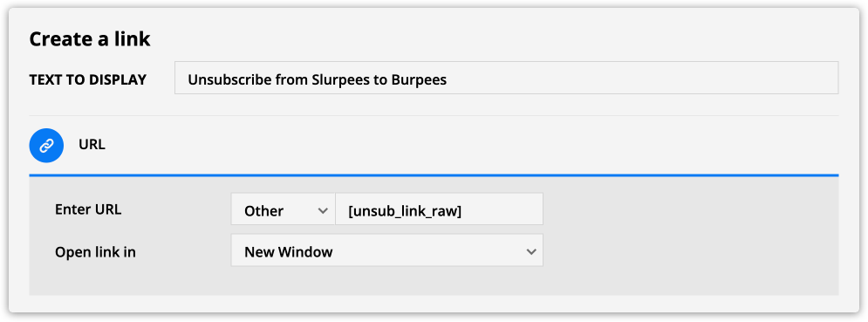Place cursor on the word "Burpees"
This screenshot has height=322, width=868.
[x=419, y=79]
